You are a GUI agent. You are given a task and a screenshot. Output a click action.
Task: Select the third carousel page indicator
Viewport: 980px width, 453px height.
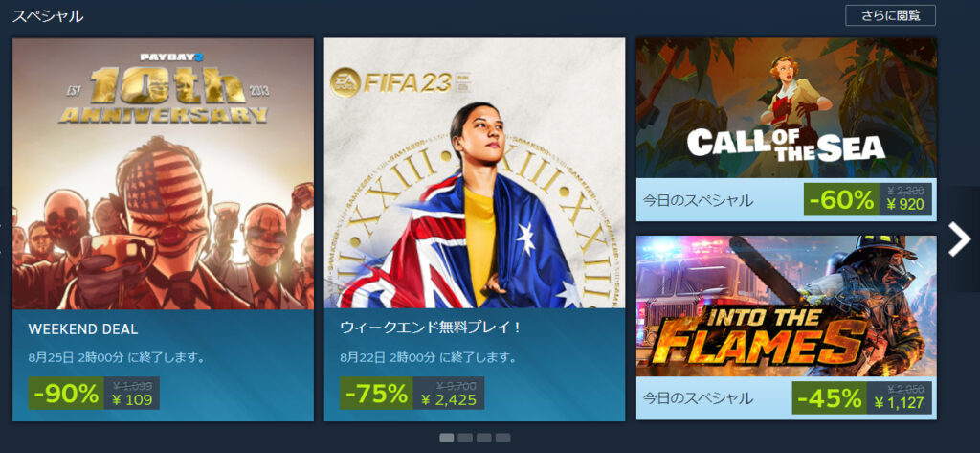click(x=483, y=438)
